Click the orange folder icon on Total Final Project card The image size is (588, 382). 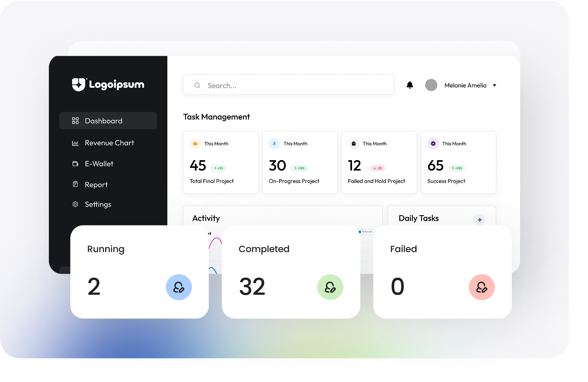coord(195,144)
